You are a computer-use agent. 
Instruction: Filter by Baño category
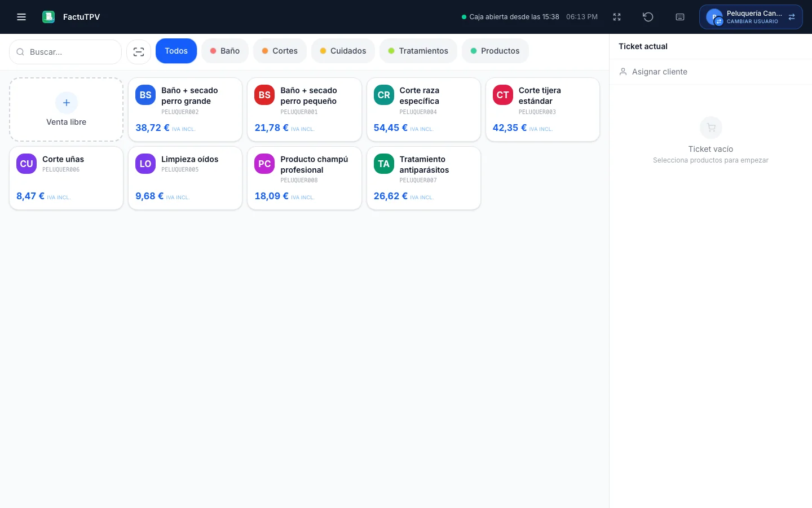(225, 51)
